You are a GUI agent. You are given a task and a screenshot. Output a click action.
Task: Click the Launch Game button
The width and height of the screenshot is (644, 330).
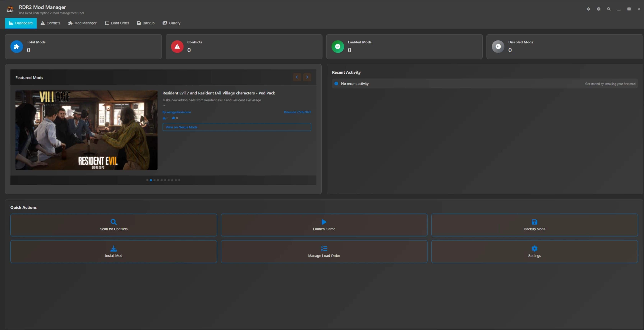(324, 225)
